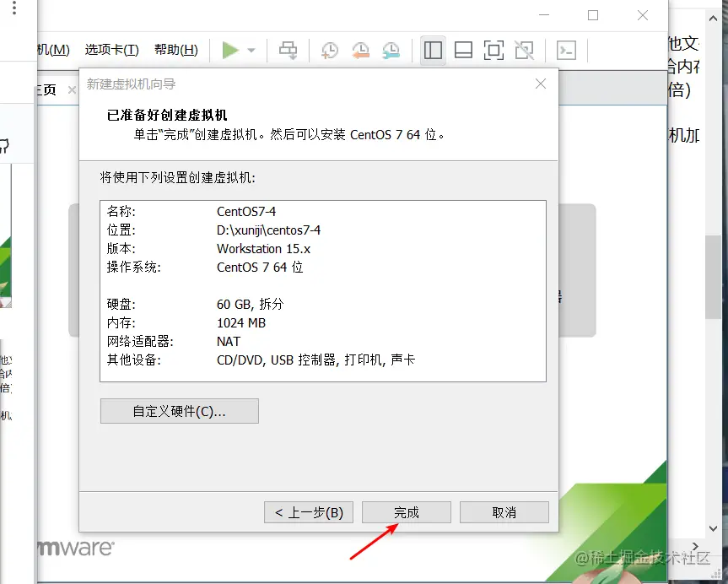
Task: Click the green Power On play icon
Action: click(230, 50)
